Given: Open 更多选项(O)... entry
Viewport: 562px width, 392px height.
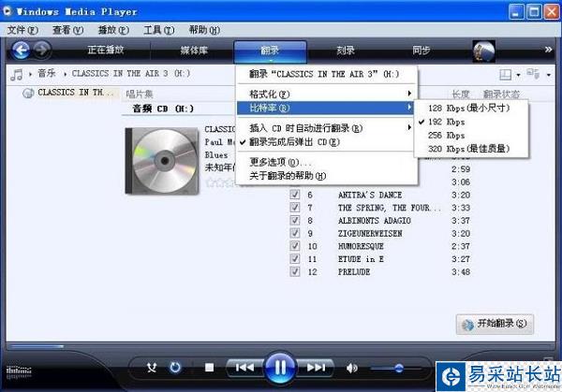Looking at the screenshot, I should pyautogui.click(x=327, y=162).
